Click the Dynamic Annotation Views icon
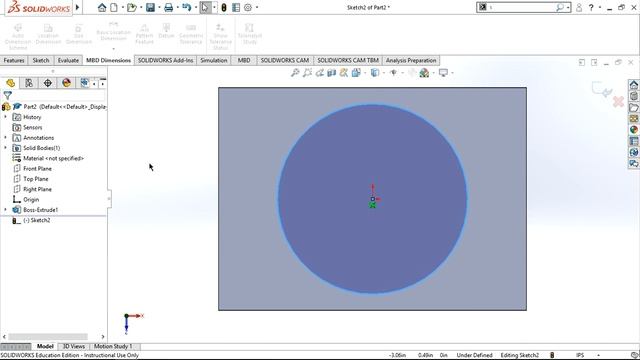The height and width of the screenshot is (360, 640). (344, 73)
